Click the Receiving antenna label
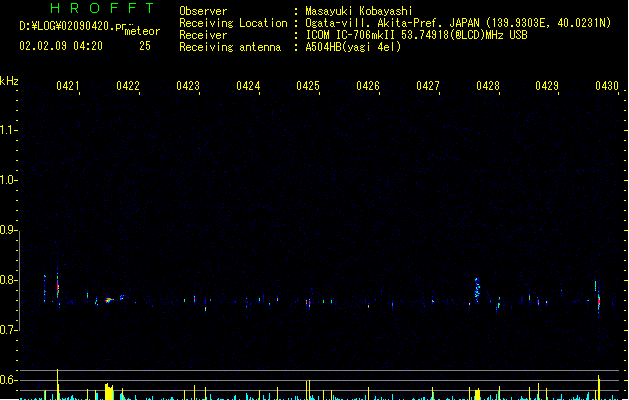This screenshot has width=629, height=400. [230, 47]
